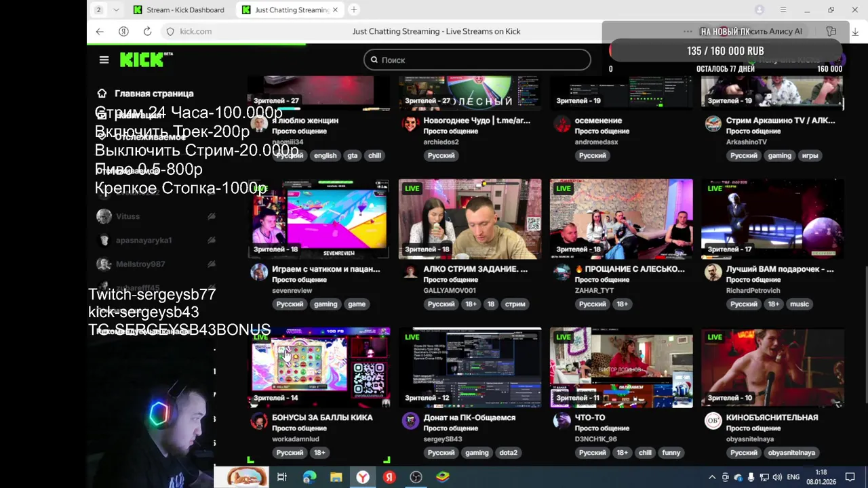Open GALLYAMOV001 channel name link

click(450, 290)
